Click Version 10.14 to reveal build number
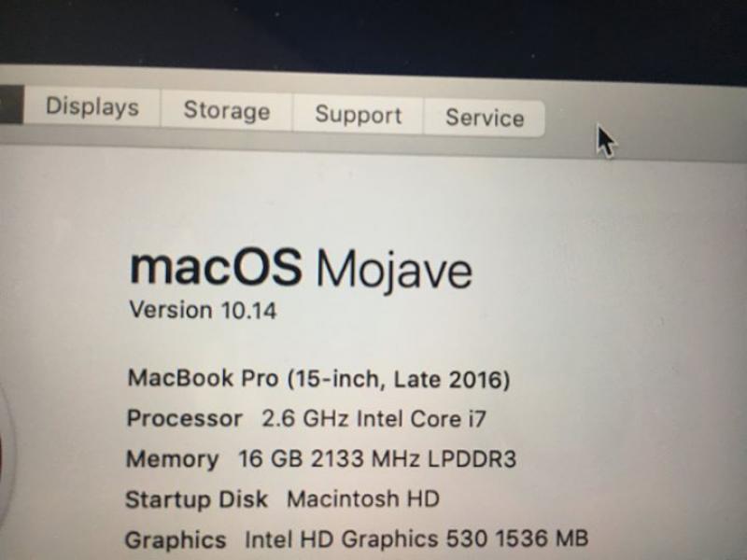 203,310
